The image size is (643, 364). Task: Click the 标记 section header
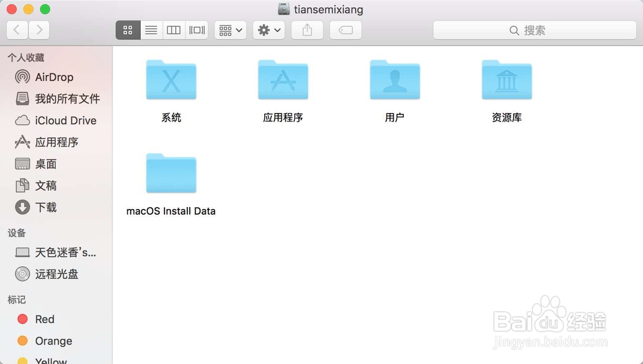[17, 300]
